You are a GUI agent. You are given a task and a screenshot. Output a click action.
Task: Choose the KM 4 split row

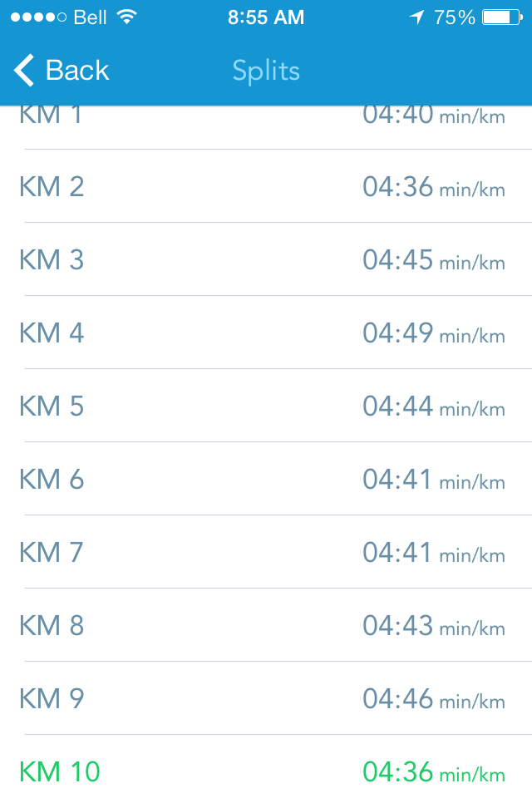click(x=266, y=332)
